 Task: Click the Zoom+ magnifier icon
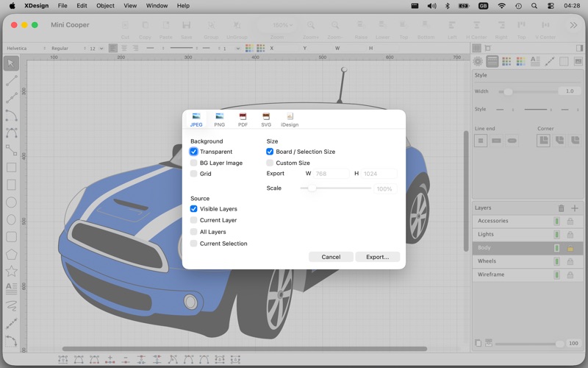[x=311, y=26]
